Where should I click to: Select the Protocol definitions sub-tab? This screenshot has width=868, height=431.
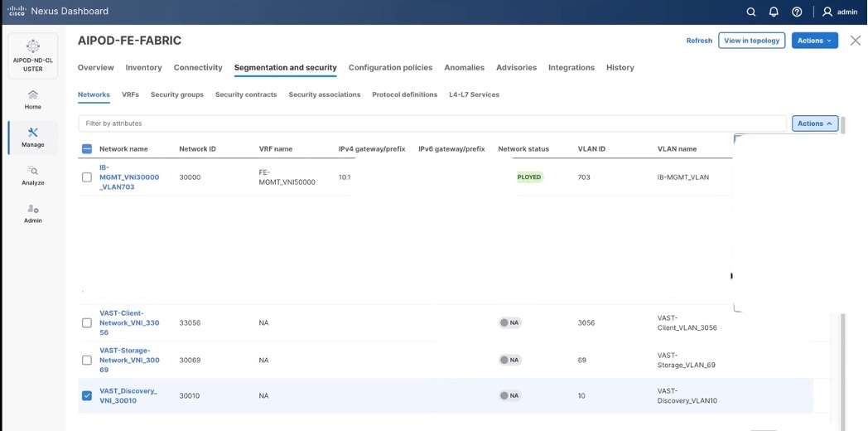pyautogui.click(x=405, y=94)
